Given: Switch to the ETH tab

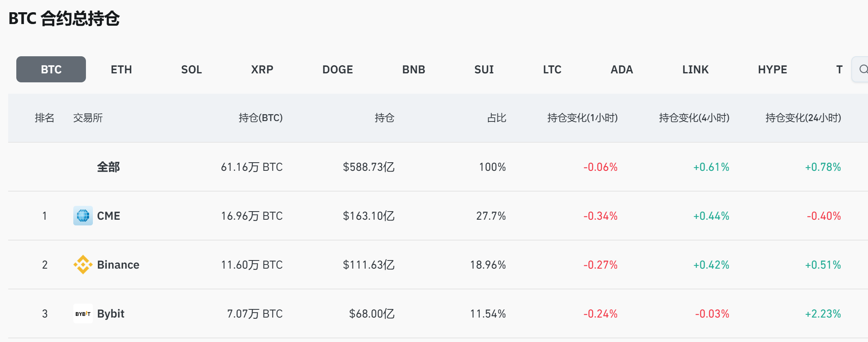Looking at the screenshot, I should (x=121, y=69).
